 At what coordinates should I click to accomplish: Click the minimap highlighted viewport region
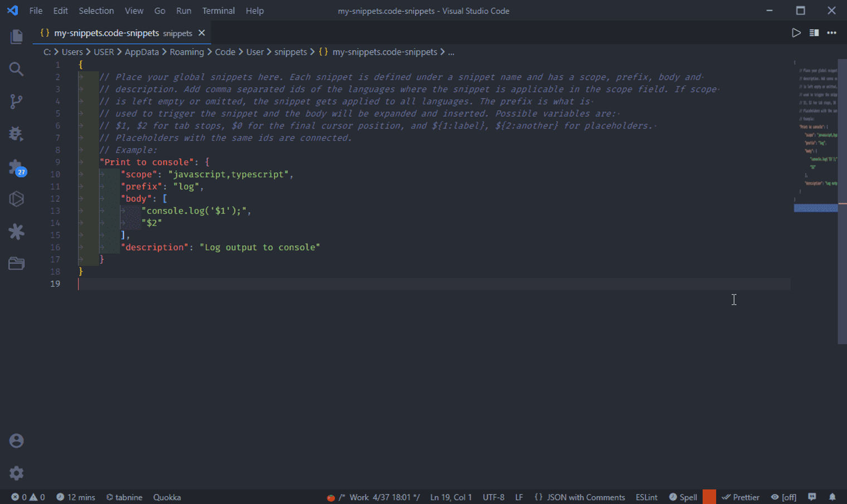[815, 208]
